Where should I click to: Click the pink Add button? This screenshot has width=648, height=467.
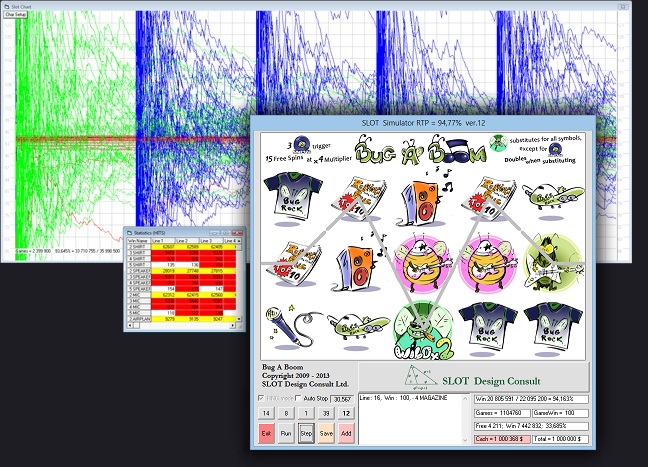(x=346, y=434)
